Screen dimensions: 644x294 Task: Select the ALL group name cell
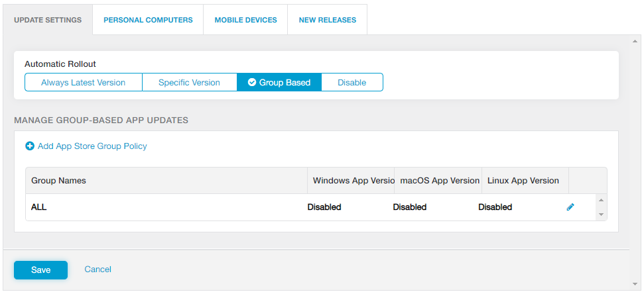coord(39,207)
